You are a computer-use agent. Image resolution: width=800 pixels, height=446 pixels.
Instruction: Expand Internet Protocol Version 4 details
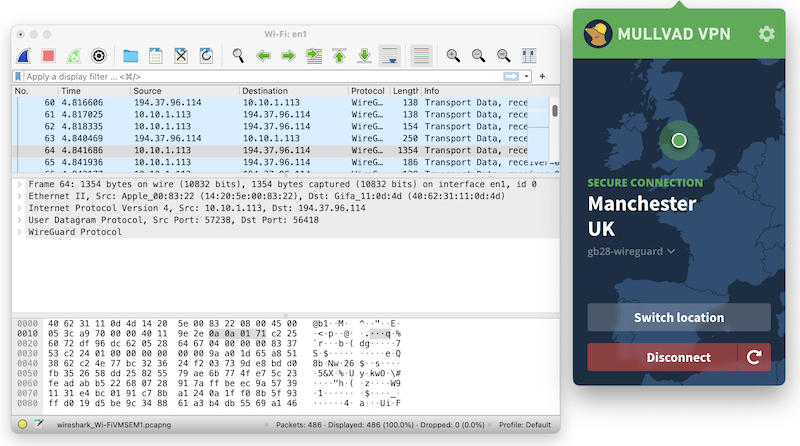pyautogui.click(x=19, y=208)
